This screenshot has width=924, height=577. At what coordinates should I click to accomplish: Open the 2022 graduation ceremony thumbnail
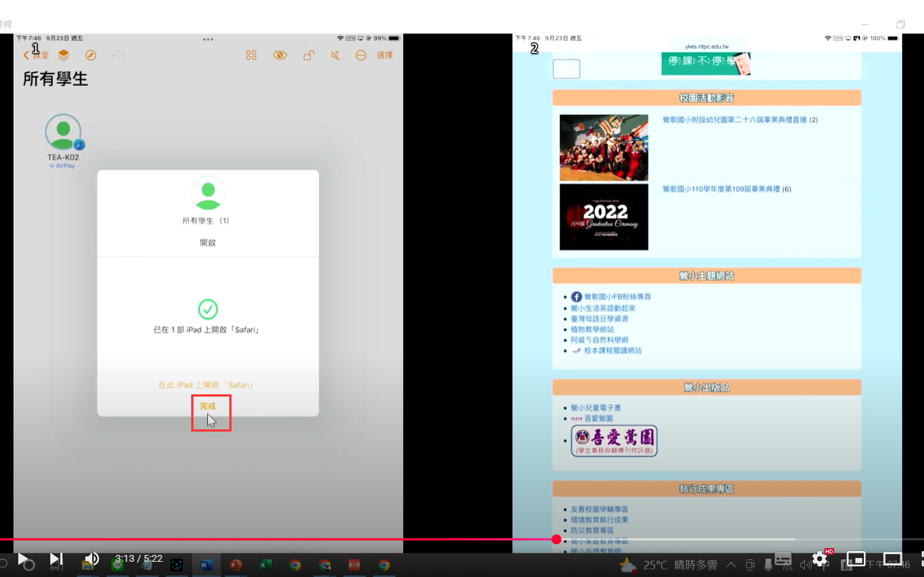603,217
